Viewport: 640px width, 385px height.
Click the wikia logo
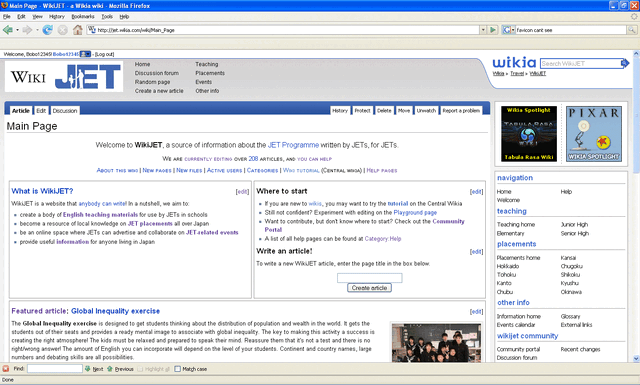click(514, 62)
